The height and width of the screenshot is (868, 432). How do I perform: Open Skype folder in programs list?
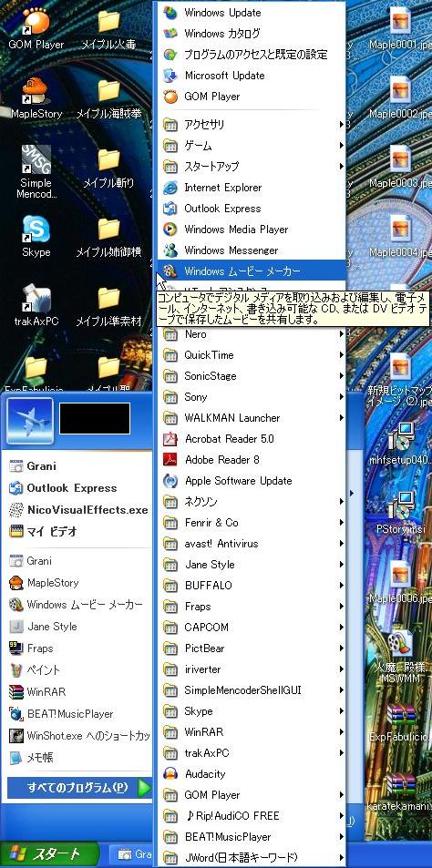pyautogui.click(x=252, y=711)
